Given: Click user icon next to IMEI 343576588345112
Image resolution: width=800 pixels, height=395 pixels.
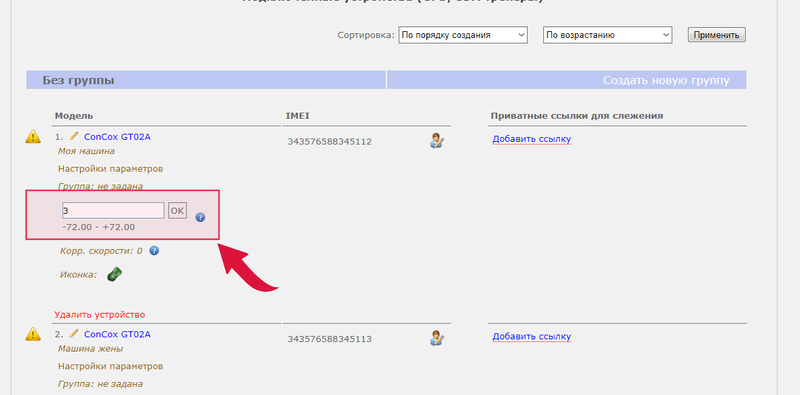Looking at the screenshot, I should click(x=437, y=140).
